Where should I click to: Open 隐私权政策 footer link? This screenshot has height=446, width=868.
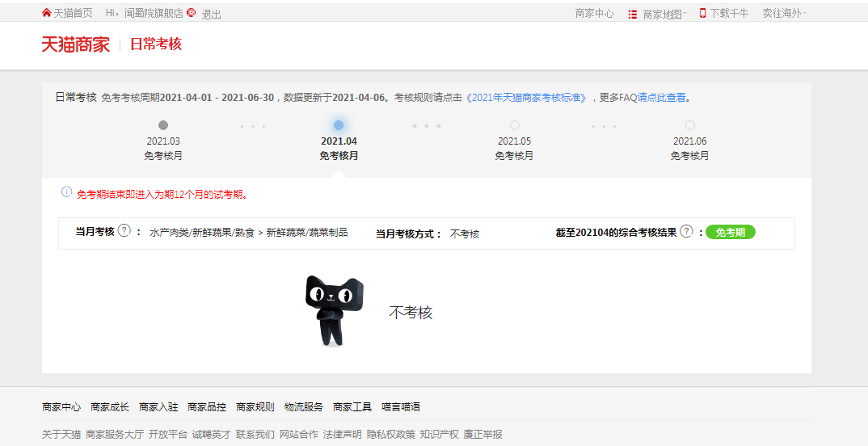pyautogui.click(x=391, y=435)
